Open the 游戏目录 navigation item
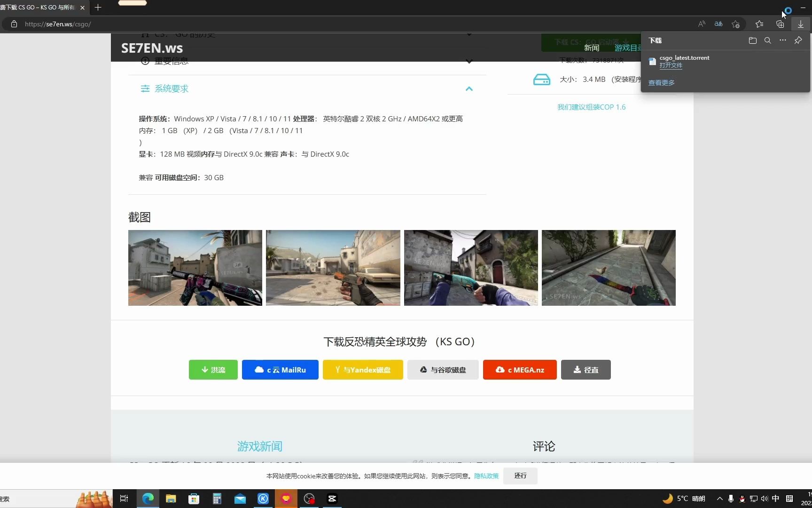812x508 pixels. (628, 48)
